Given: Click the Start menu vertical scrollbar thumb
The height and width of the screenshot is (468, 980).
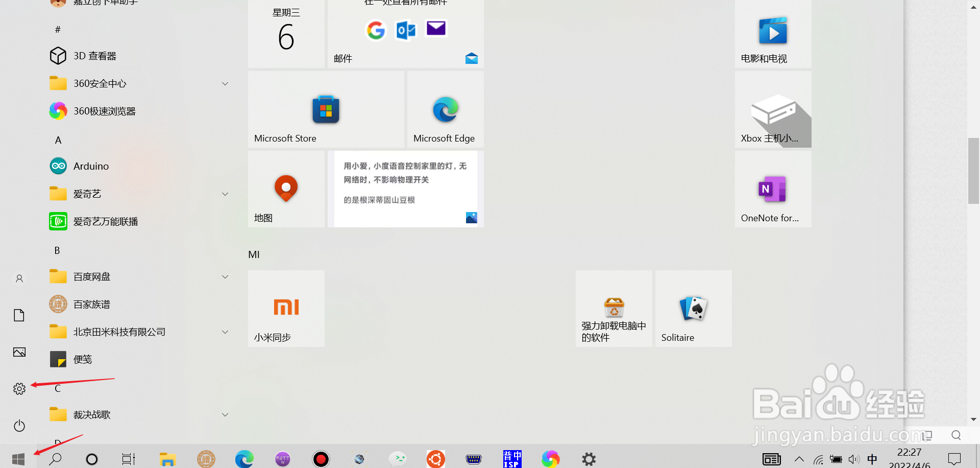Looking at the screenshot, I should 973,171.
